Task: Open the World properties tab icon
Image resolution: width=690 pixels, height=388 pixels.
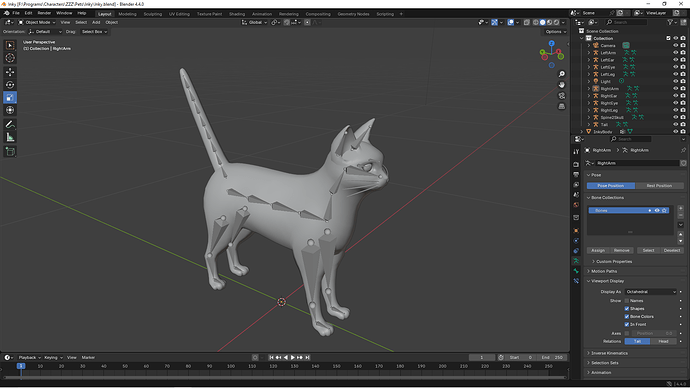Action: 576,205
